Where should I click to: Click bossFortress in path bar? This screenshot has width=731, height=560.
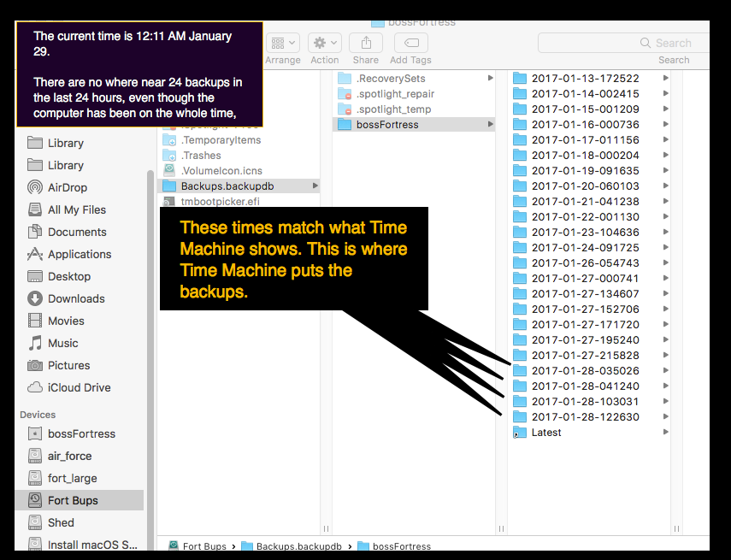coord(394,546)
